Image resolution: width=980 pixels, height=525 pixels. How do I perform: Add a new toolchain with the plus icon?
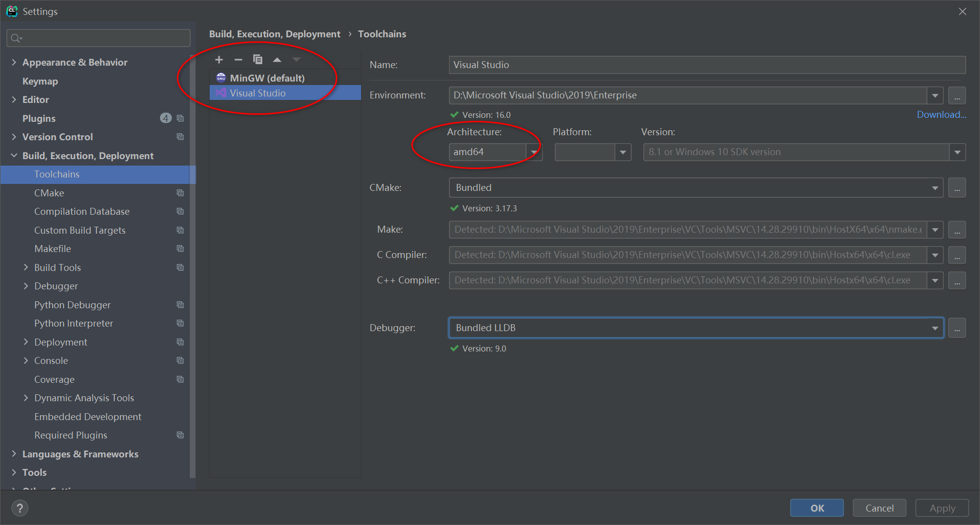tap(219, 59)
